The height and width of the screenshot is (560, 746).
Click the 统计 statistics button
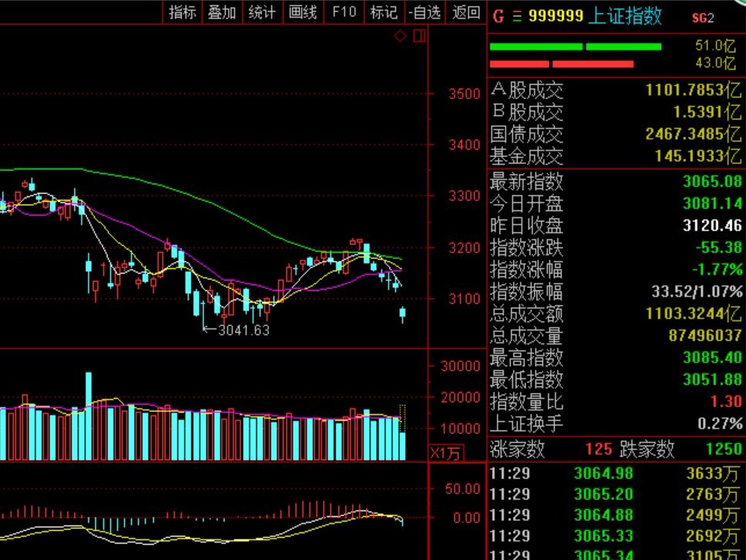(263, 12)
